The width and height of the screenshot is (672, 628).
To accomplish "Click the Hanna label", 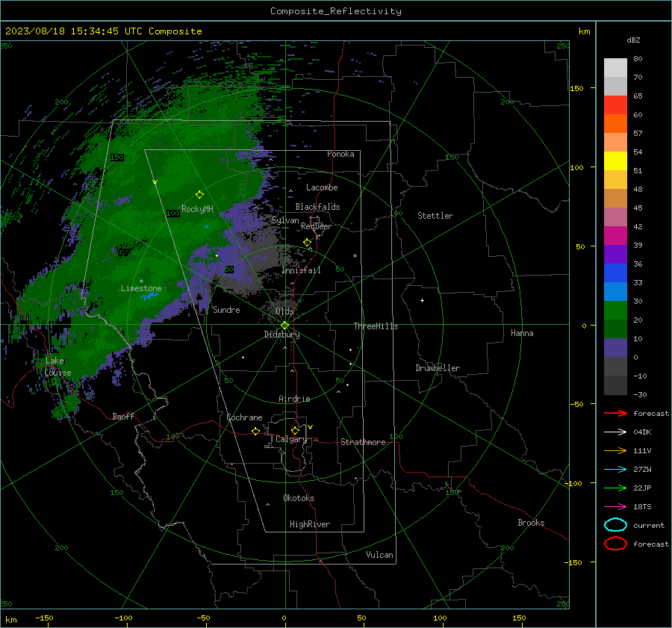I will [522, 333].
